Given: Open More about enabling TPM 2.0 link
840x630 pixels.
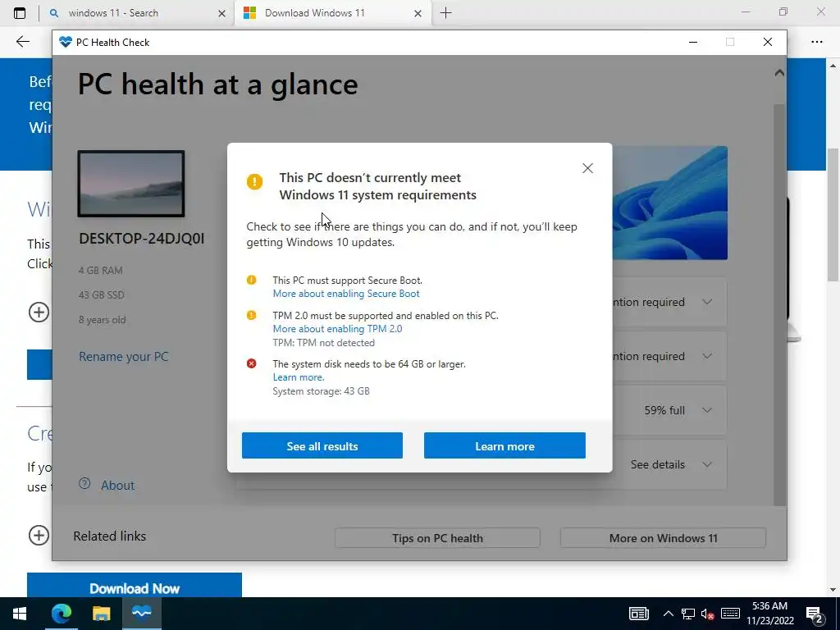Looking at the screenshot, I should (337, 329).
